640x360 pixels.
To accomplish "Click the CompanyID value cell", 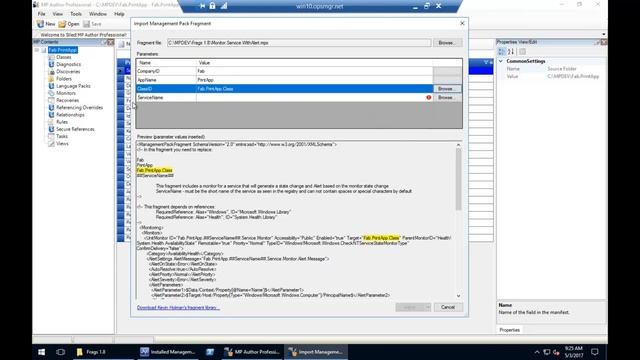I will (314, 71).
